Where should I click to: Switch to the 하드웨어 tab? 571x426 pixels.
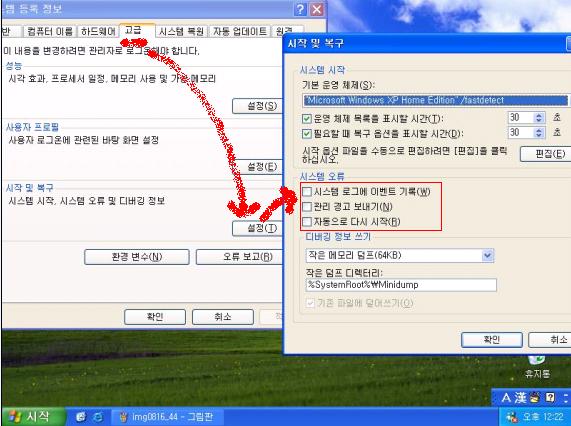click(x=98, y=31)
